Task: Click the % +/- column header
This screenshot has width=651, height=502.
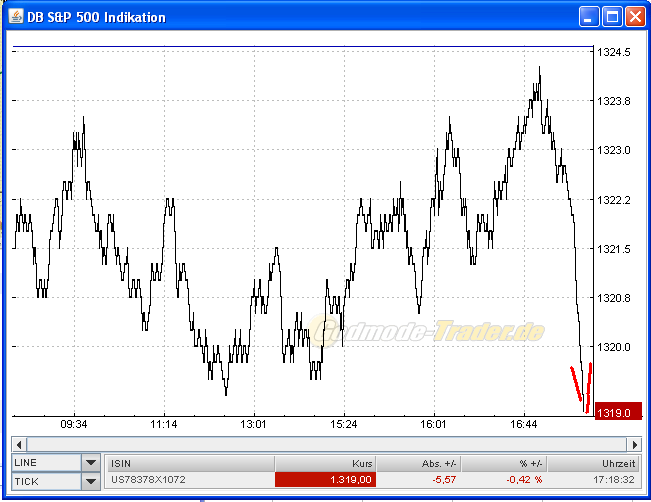Action: [504, 463]
